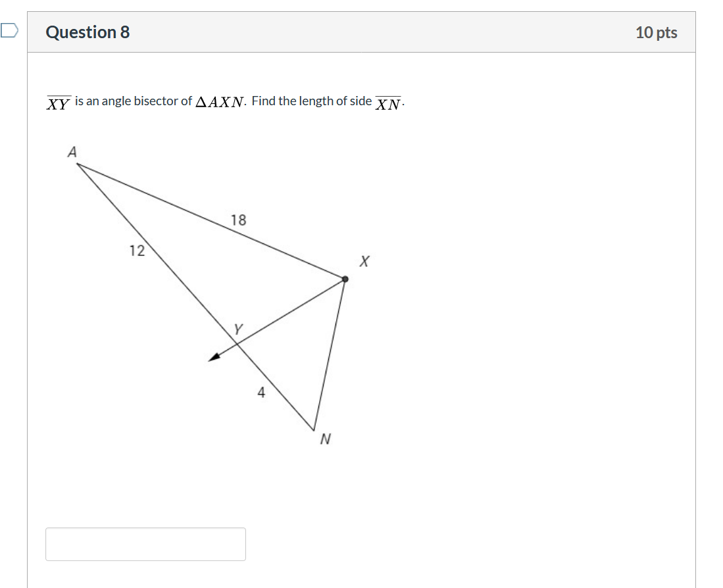Screen dimensions: 723x588
Task: Click the arrowhead of ray XY
Action: (212, 357)
